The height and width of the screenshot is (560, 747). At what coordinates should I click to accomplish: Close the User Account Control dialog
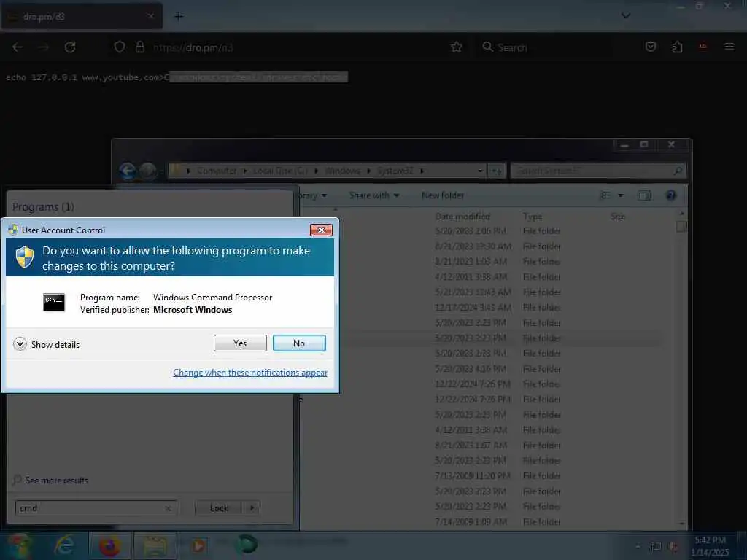pyautogui.click(x=321, y=230)
